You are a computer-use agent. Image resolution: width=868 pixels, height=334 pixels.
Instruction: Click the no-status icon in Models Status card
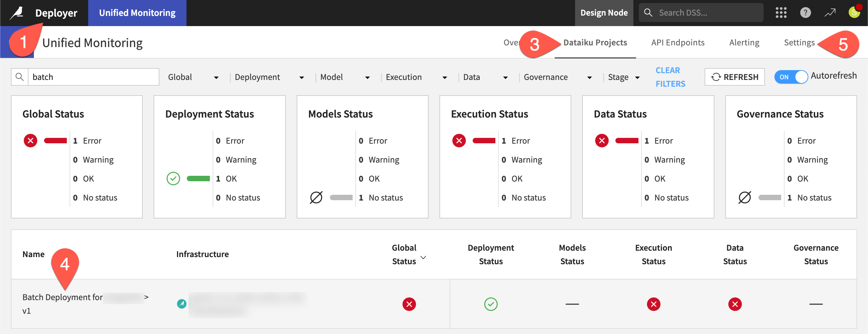(316, 197)
